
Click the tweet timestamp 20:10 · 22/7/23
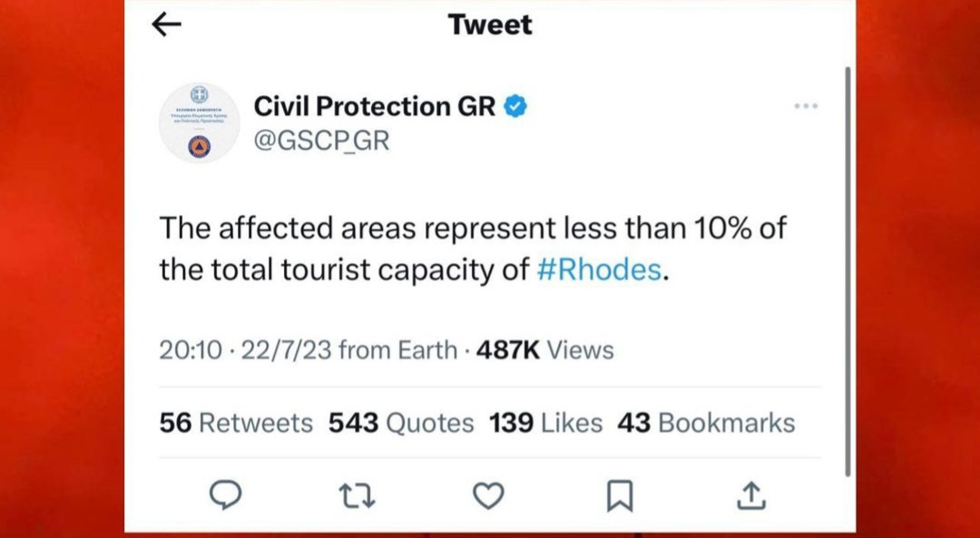(246, 350)
